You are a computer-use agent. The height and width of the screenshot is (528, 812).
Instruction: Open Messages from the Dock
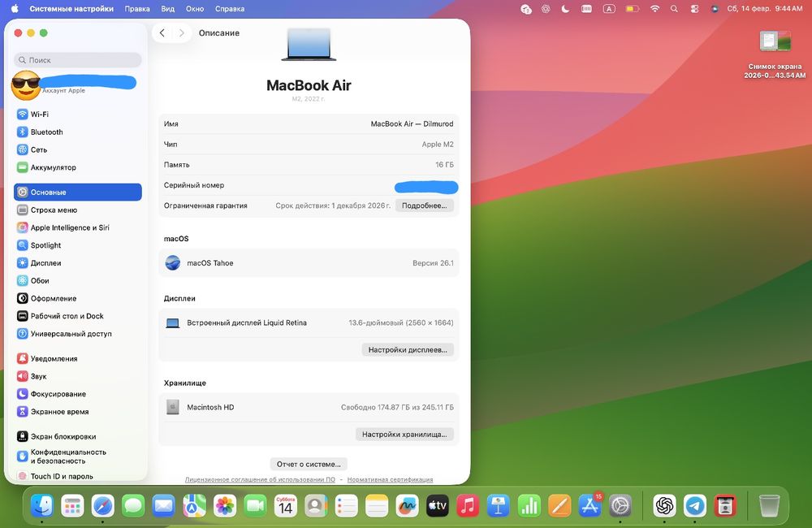pyautogui.click(x=133, y=506)
